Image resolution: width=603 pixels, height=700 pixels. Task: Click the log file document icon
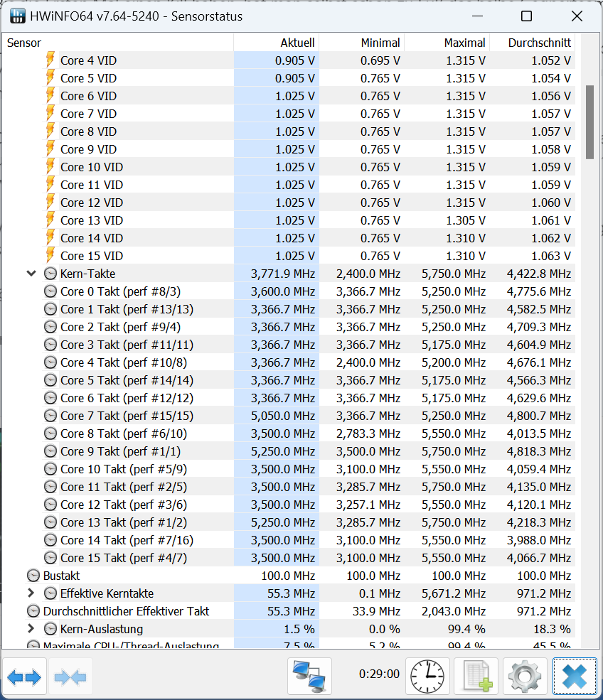pyautogui.click(x=476, y=677)
